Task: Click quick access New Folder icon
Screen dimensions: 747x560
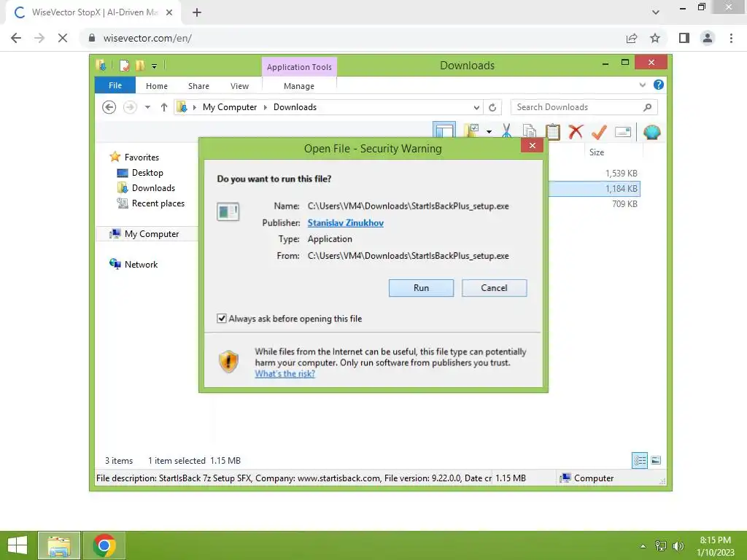Action: click(139, 65)
